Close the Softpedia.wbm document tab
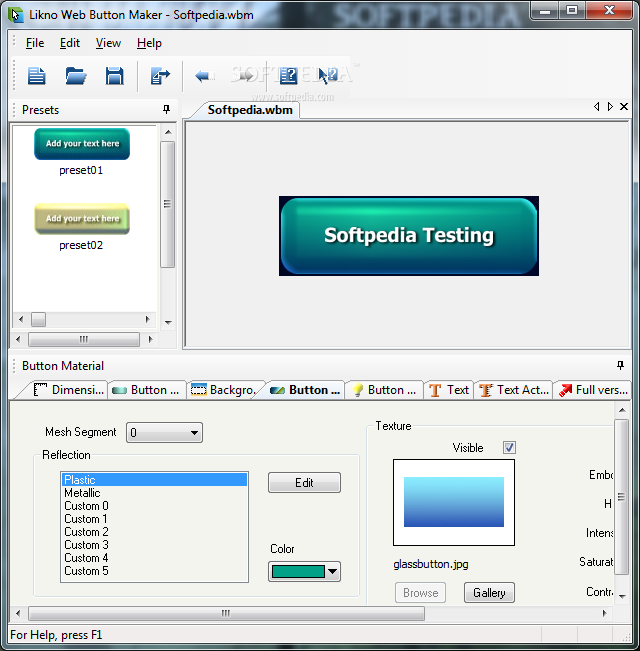The image size is (640, 651). pyautogui.click(x=624, y=107)
